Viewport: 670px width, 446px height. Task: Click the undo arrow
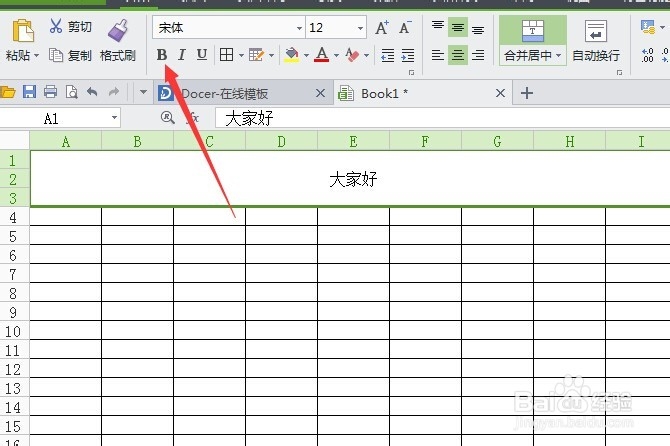tap(92, 91)
